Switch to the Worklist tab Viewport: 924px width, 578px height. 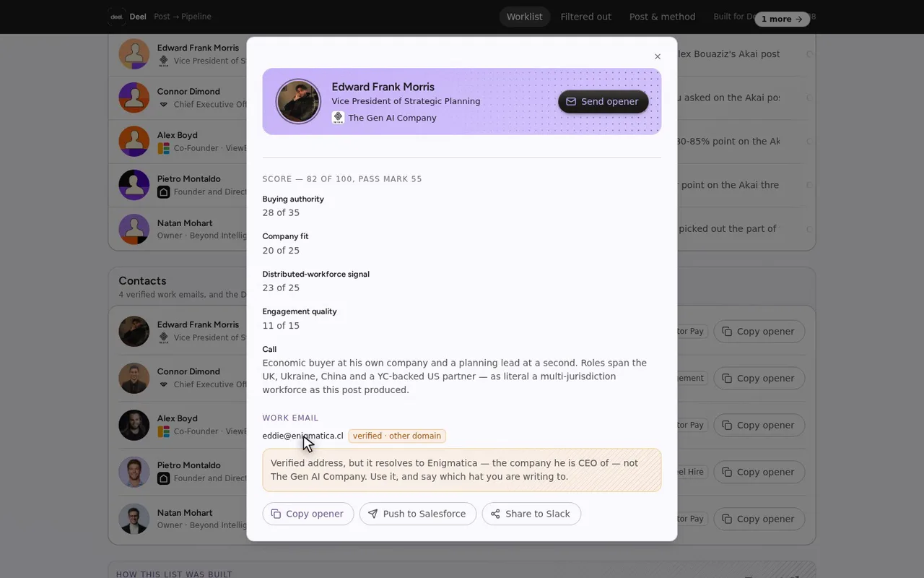pyautogui.click(x=525, y=17)
